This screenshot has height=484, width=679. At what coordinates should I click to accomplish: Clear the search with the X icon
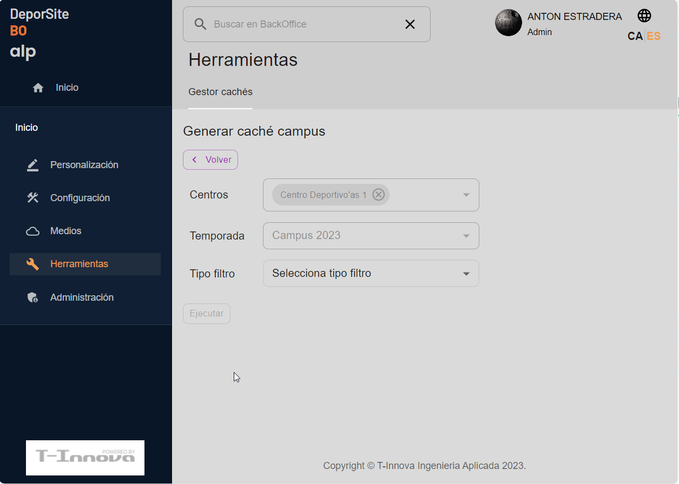click(x=410, y=24)
